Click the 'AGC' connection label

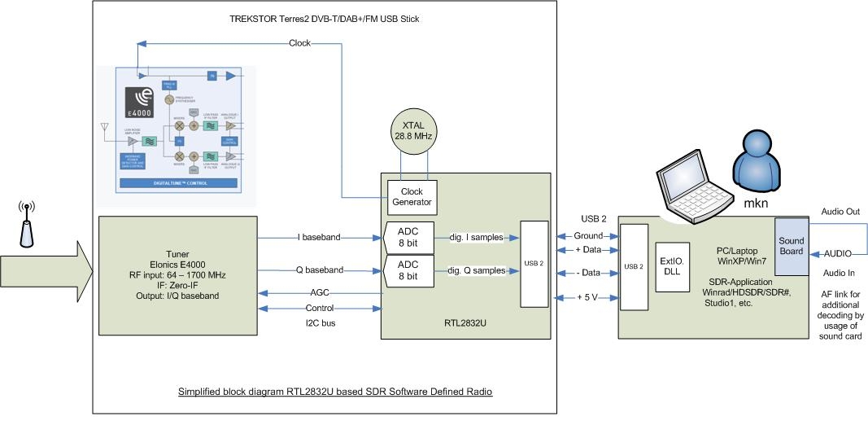320,292
